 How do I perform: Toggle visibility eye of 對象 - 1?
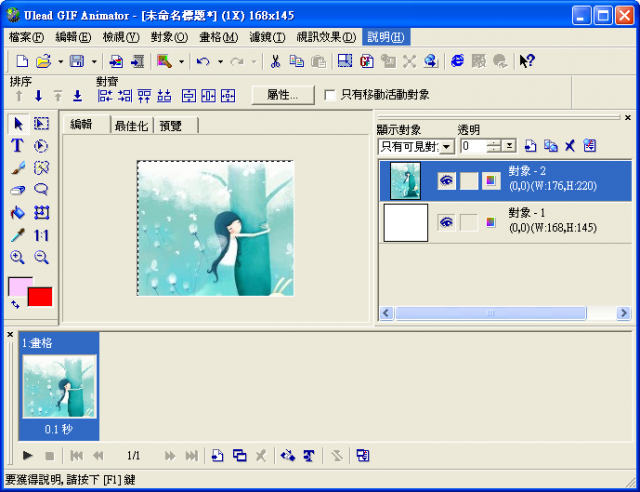pos(447,223)
